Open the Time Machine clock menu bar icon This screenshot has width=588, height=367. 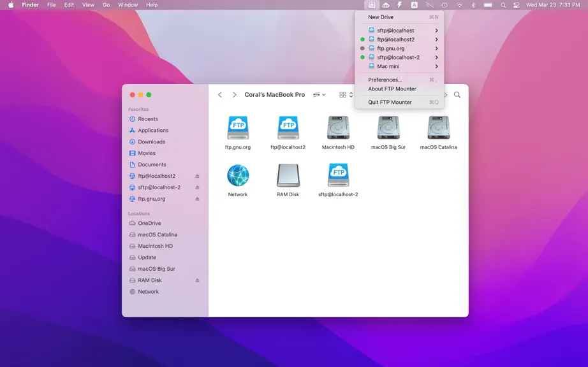coord(444,5)
